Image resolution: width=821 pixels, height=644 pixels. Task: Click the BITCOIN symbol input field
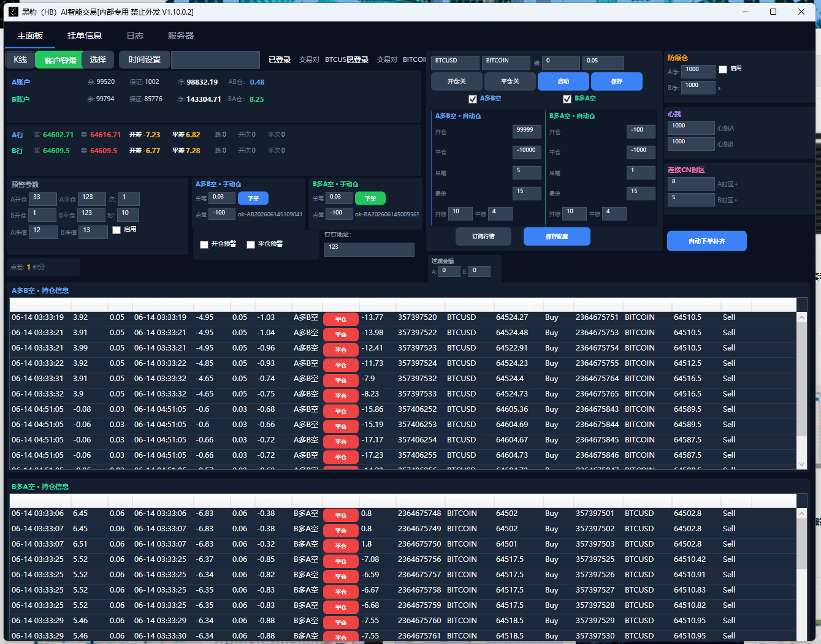tap(506, 63)
